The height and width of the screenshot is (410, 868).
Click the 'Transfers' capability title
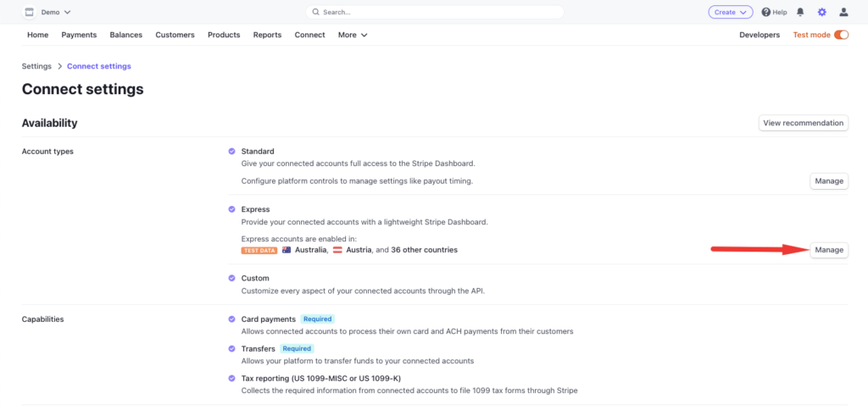click(x=259, y=348)
